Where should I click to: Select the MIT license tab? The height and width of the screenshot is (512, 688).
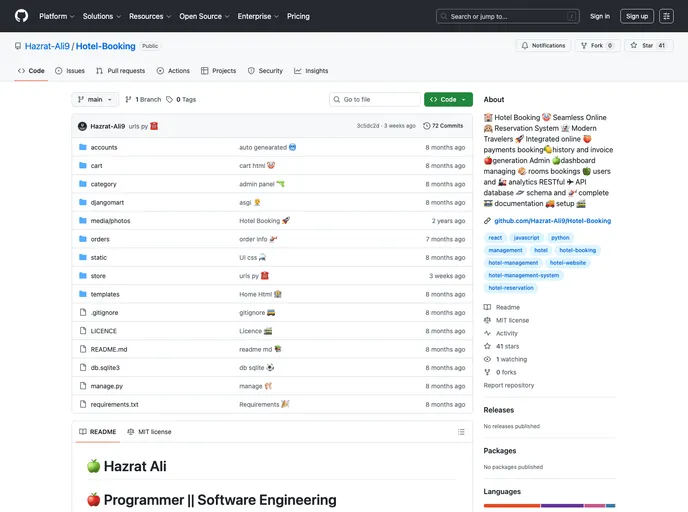(x=149, y=432)
